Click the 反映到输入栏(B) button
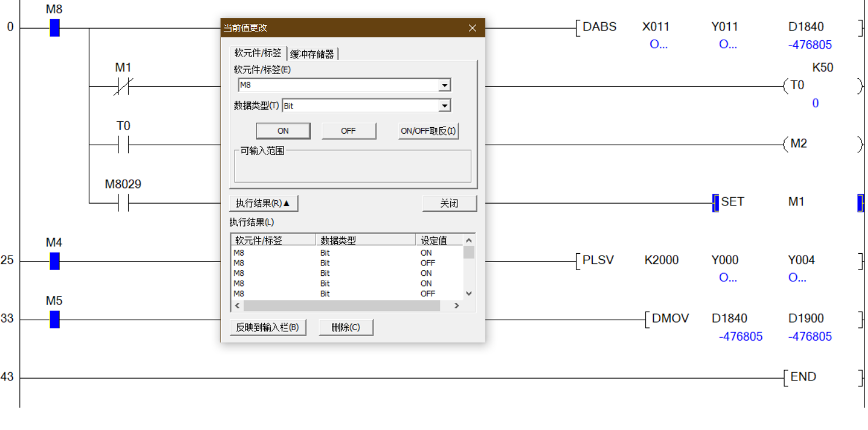Viewport: 868px width, 430px height. pyautogui.click(x=268, y=327)
